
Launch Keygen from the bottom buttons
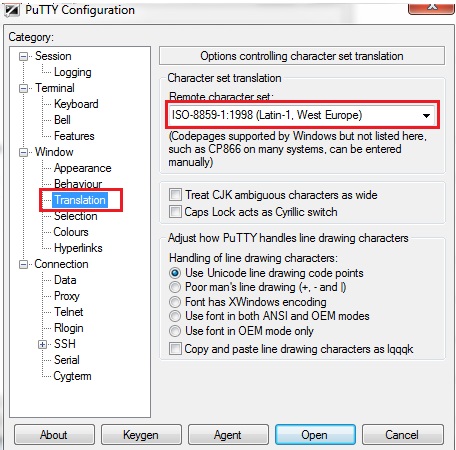[141, 435]
